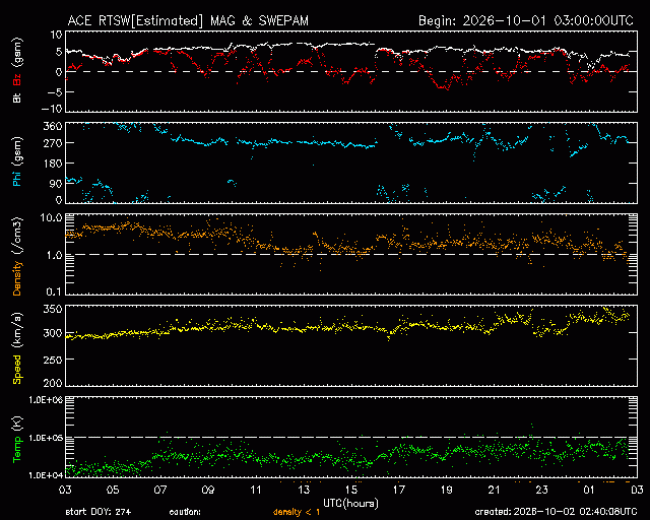This screenshot has height=520, width=650.
Task: Click the '21' hour tick label
Action: (494, 490)
